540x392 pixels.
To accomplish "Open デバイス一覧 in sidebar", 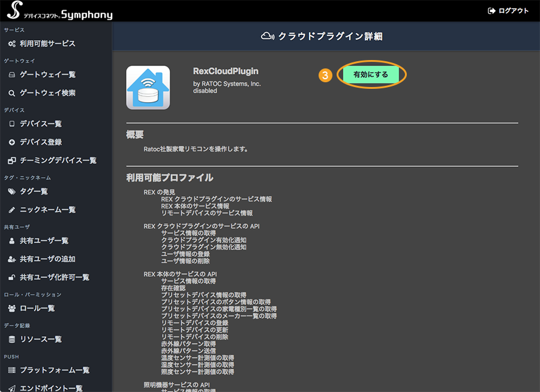I will click(41, 124).
